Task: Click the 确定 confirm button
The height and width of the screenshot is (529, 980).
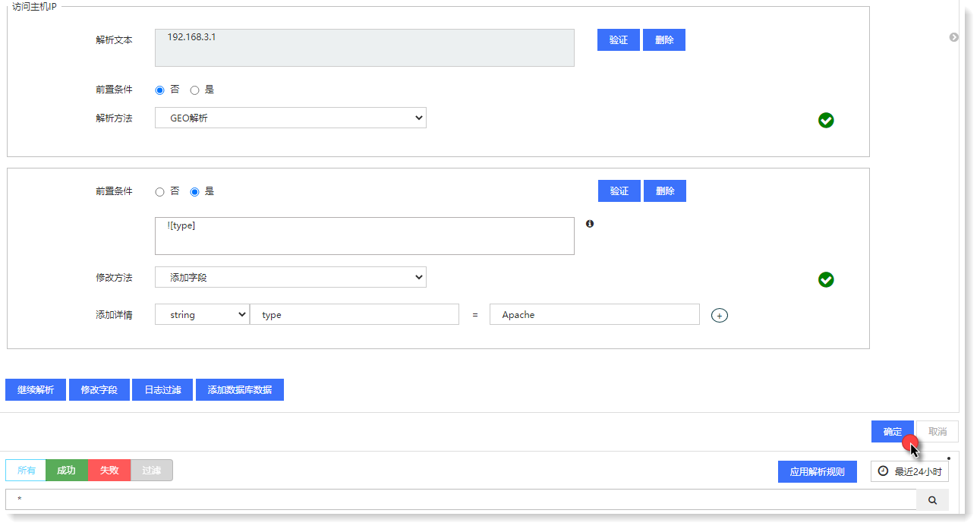Action: click(893, 432)
